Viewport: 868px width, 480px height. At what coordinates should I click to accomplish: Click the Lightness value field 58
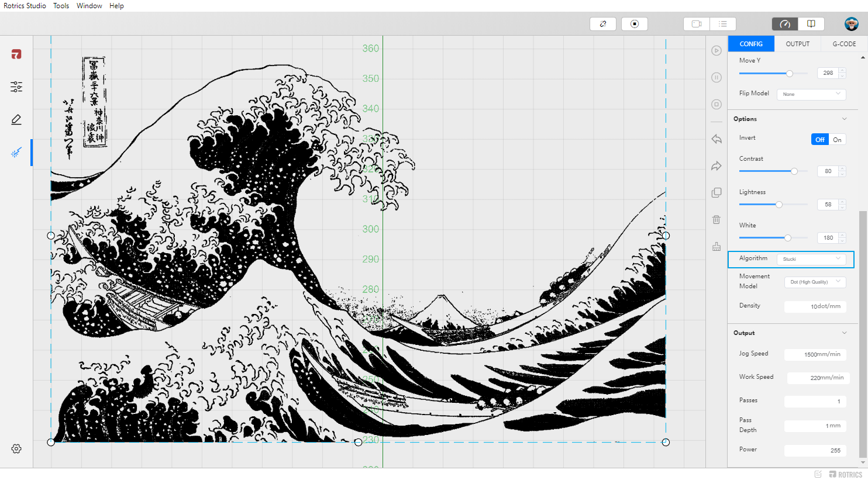[x=828, y=205]
